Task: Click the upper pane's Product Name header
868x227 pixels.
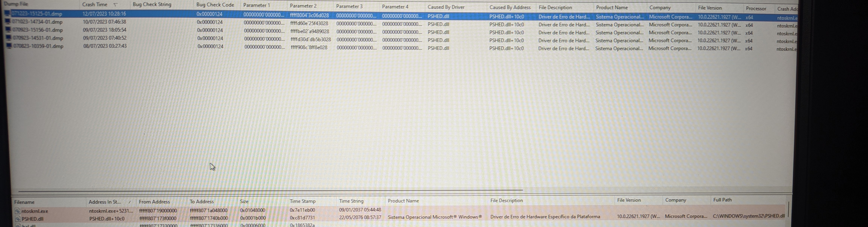Action: [612, 7]
